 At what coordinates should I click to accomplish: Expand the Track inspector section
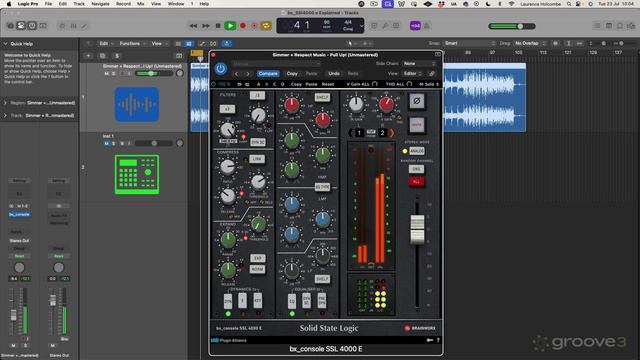[5, 116]
